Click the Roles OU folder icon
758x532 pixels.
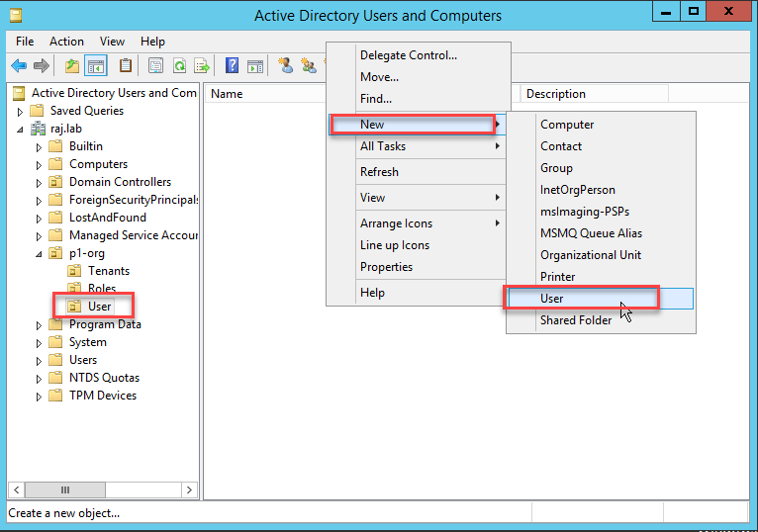click(x=74, y=289)
